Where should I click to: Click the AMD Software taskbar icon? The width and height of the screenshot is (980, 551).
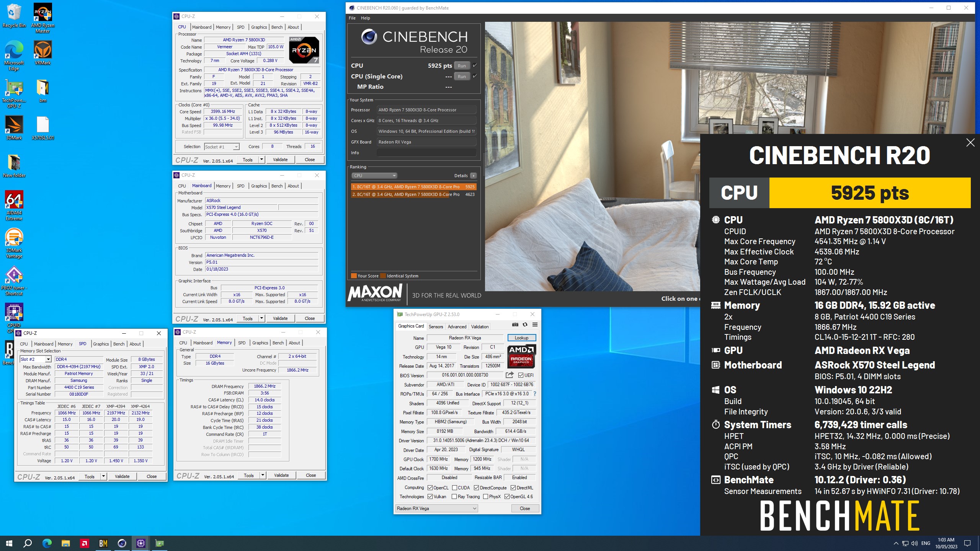coord(85,543)
